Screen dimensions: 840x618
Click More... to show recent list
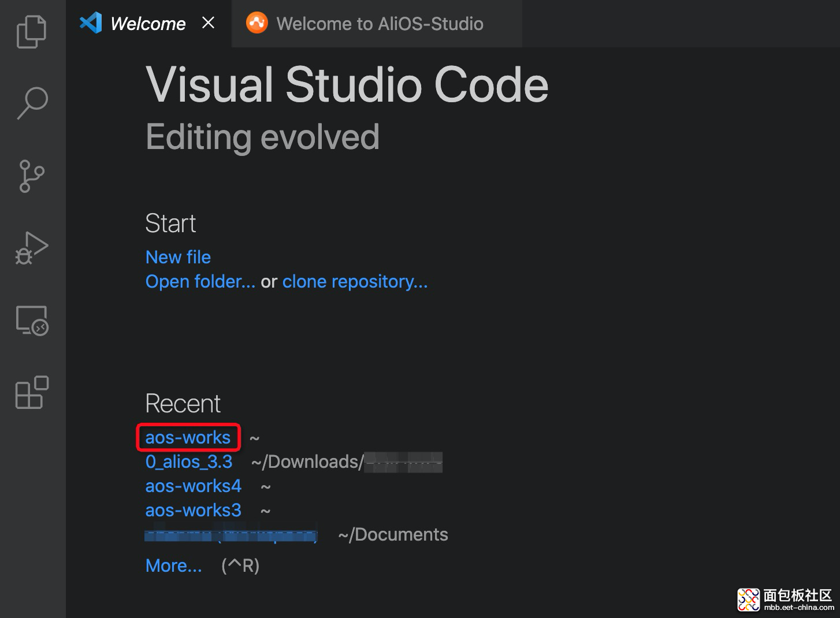click(174, 566)
